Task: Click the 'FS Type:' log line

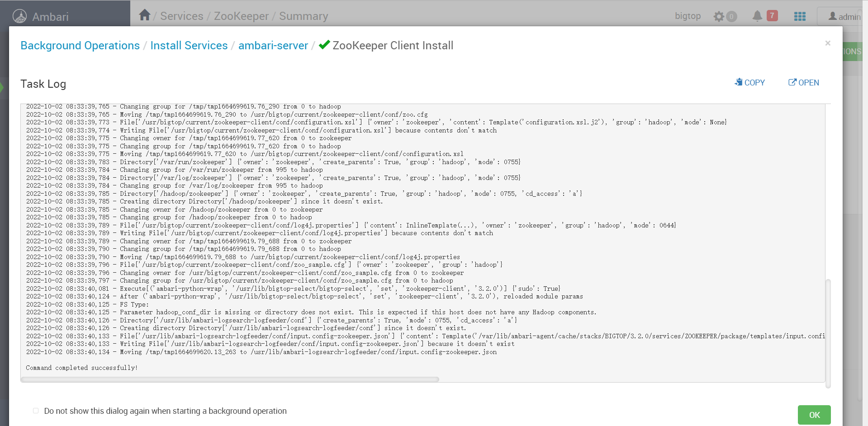Action: pos(87,304)
